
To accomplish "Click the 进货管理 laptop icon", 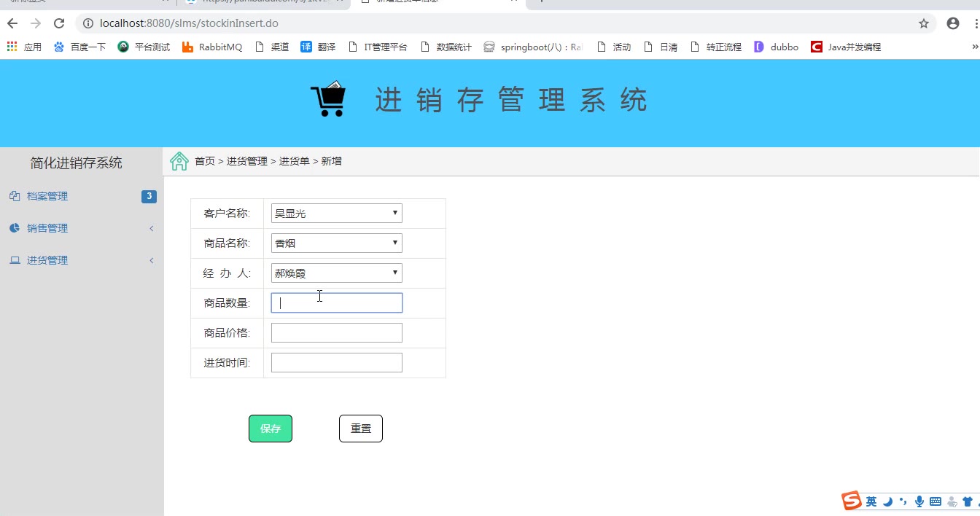I will coord(15,260).
